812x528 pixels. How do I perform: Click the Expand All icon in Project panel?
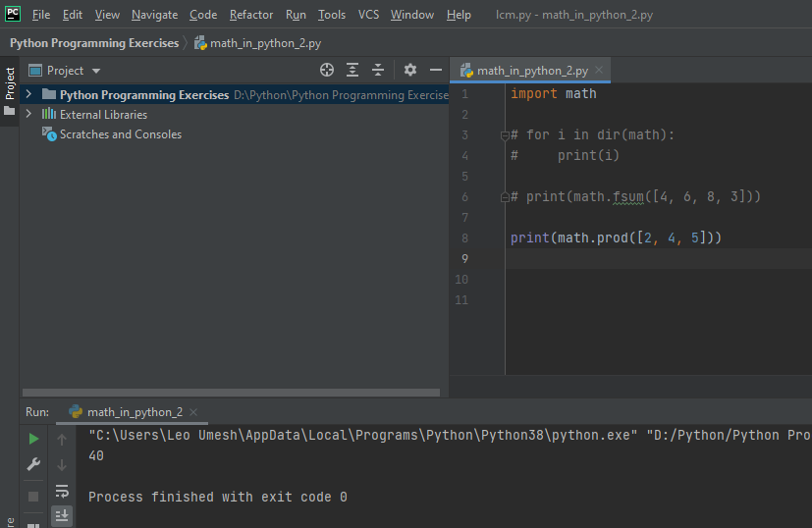(x=352, y=70)
